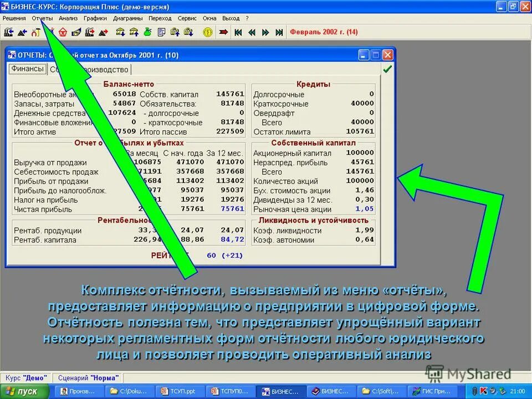532x399 pixels.
Task: Open the Переход menu
Action: [160, 18]
